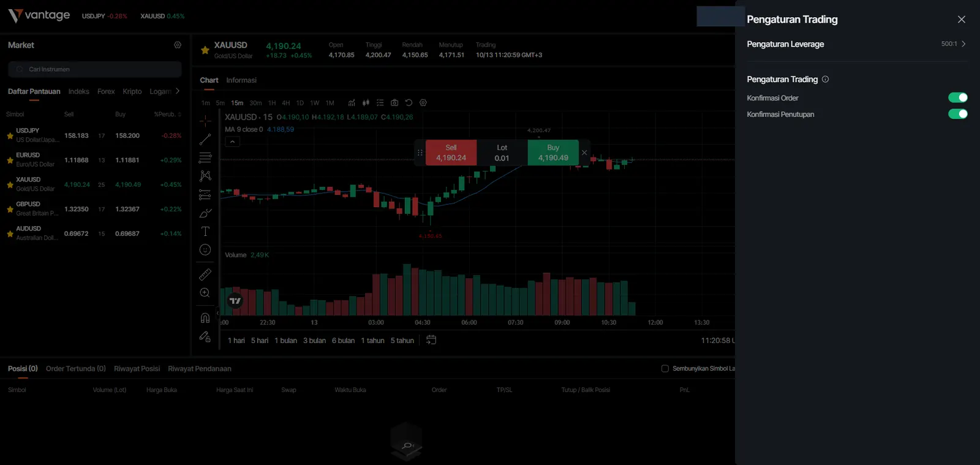Open Pengaturan Leverage 500:1 chevron

point(963,44)
